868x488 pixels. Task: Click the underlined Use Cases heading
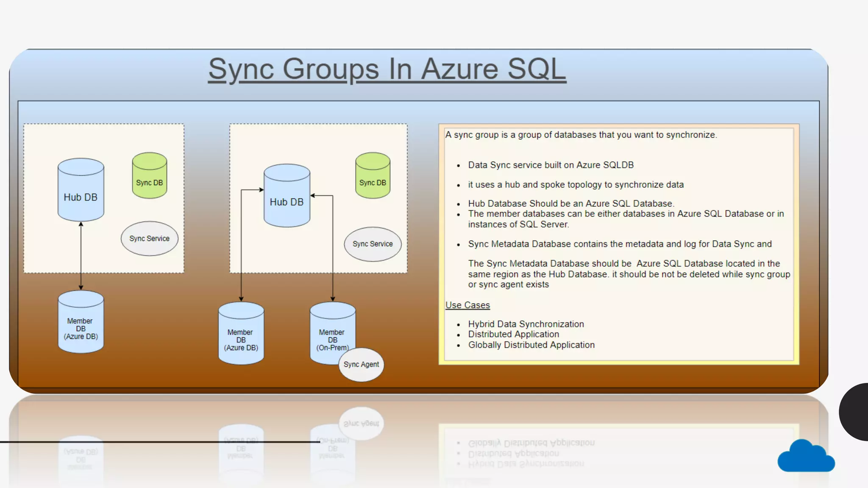click(467, 305)
